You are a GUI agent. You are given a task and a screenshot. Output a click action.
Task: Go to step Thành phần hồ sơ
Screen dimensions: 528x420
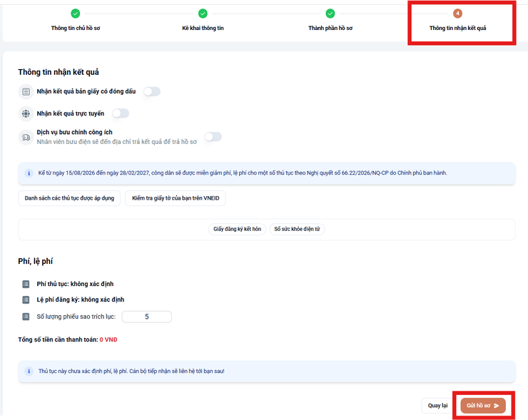click(x=330, y=28)
